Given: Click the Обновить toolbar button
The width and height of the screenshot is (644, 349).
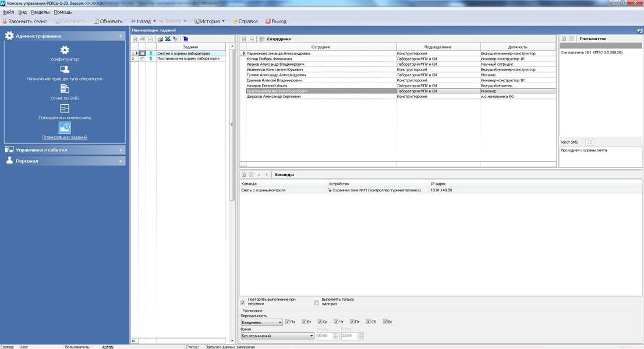Looking at the screenshot, I should pyautogui.click(x=108, y=22).
